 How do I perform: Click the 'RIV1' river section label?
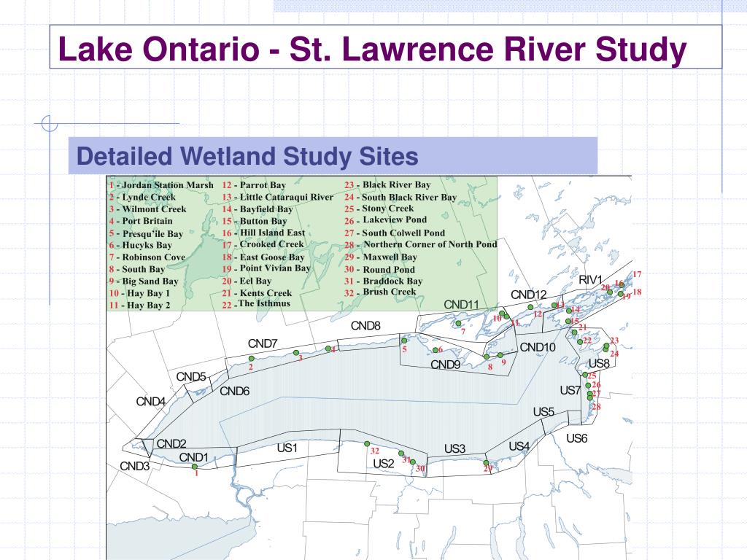point(591,280)
